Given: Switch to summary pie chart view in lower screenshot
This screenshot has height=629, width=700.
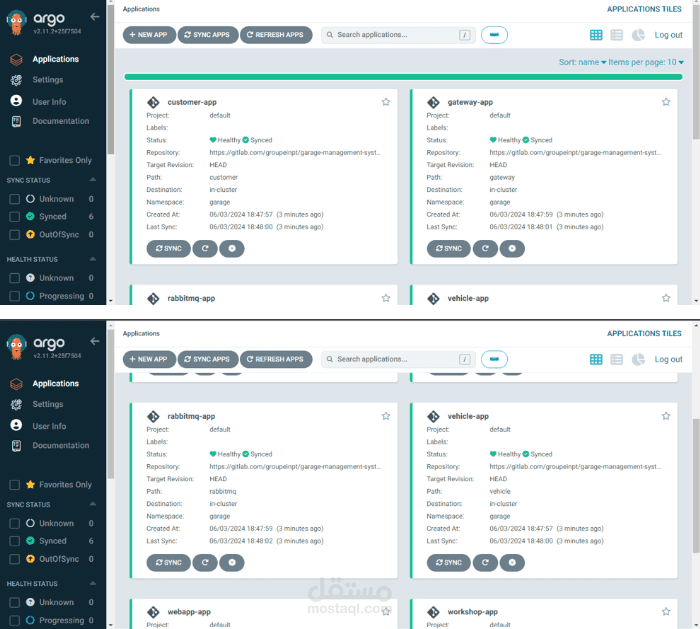Looking at the screenshot, I should (638, 359).
